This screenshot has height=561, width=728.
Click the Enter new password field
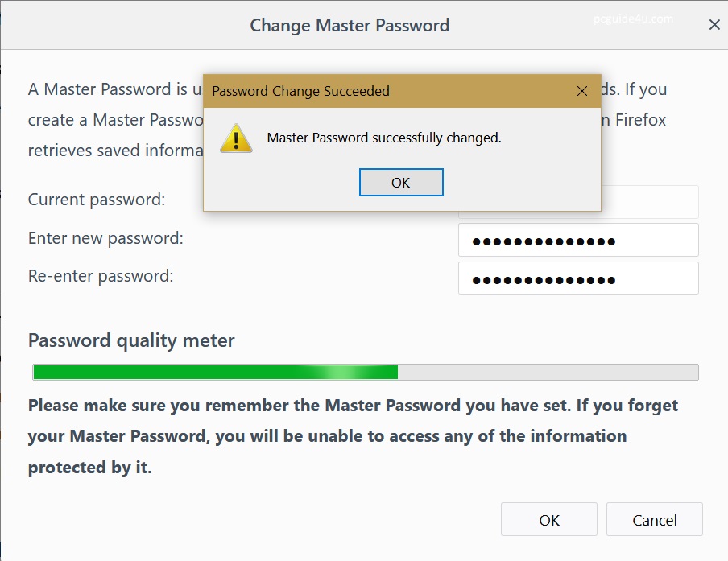(x=577, y=240)
